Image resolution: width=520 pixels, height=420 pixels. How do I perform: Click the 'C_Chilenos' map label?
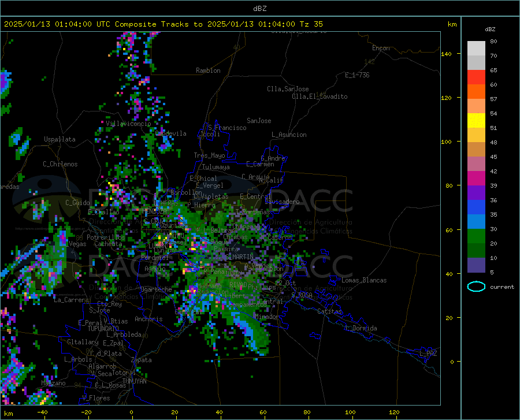pyautogui.click(x=60, y=164)
